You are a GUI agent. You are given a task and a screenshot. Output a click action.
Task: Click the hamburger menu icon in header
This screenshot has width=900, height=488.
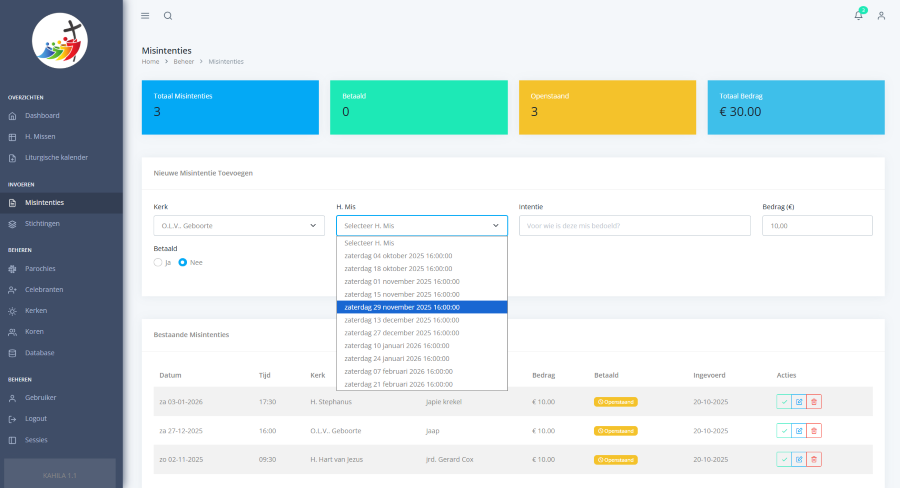[x=145, y=15]
